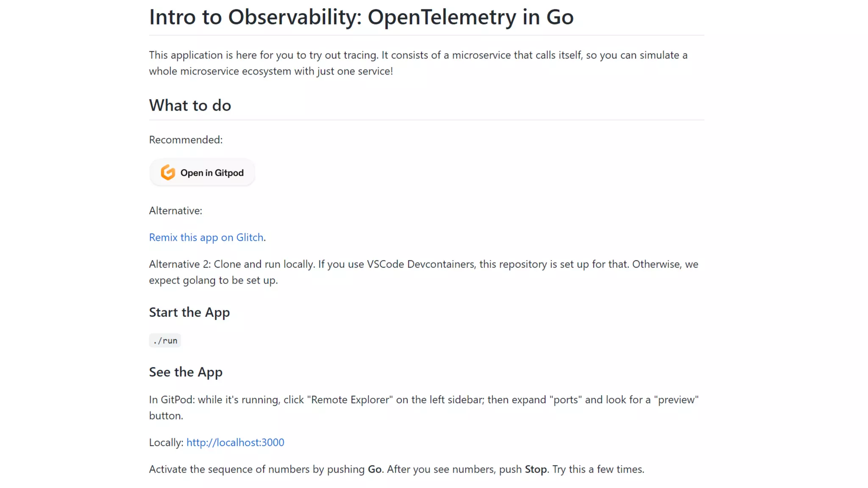
Task: Click the What to do heading
Action: coord(190,105)
